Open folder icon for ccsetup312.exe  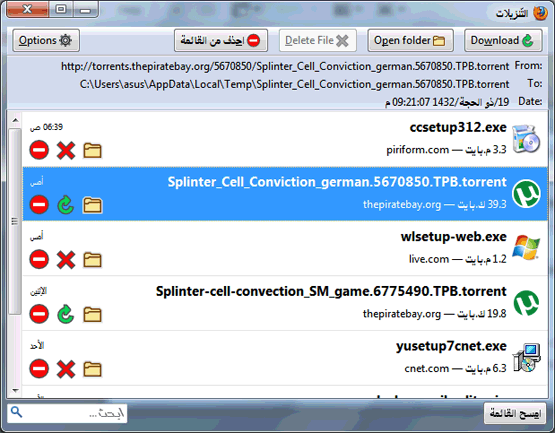(92, 150)
